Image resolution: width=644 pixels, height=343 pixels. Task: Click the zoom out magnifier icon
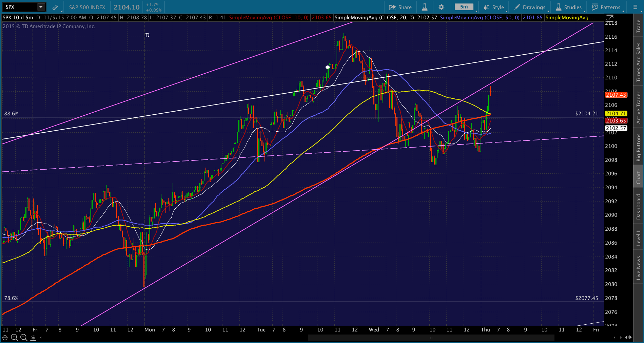[x=24, y=337]
